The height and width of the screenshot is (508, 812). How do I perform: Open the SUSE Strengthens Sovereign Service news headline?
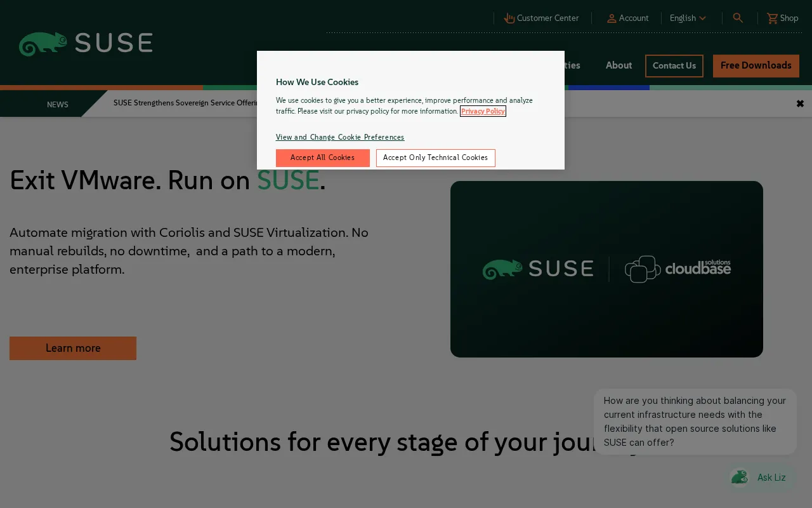(x=185, y=103)
